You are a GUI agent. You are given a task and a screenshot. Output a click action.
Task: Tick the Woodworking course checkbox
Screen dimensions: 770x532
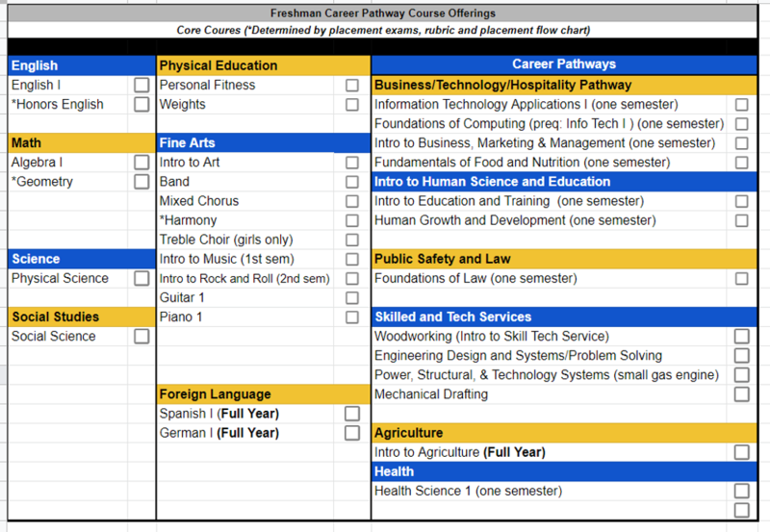(x=741, y=337)
